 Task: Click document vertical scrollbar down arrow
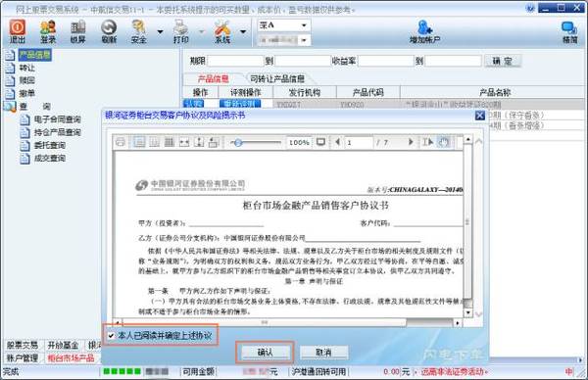tap(467, 312)
